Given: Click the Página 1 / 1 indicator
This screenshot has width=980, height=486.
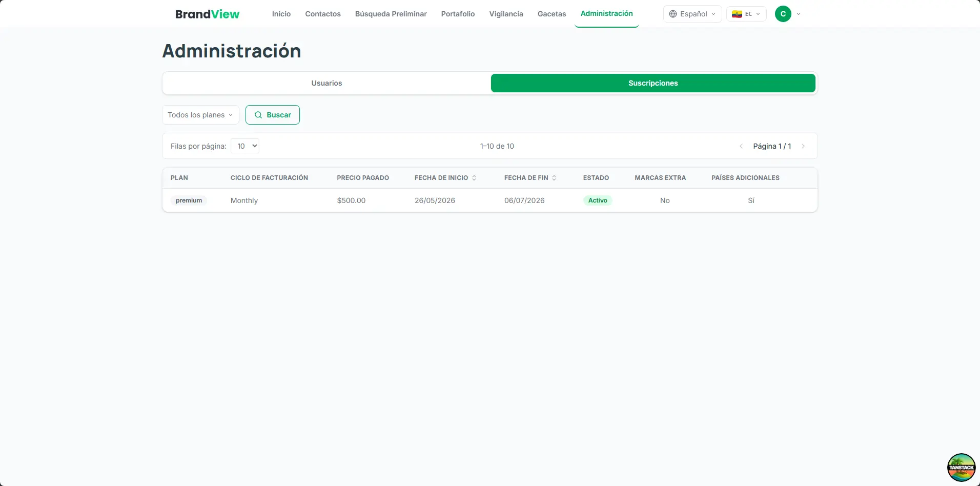Looking at the screenshot, I should (772, 146).
